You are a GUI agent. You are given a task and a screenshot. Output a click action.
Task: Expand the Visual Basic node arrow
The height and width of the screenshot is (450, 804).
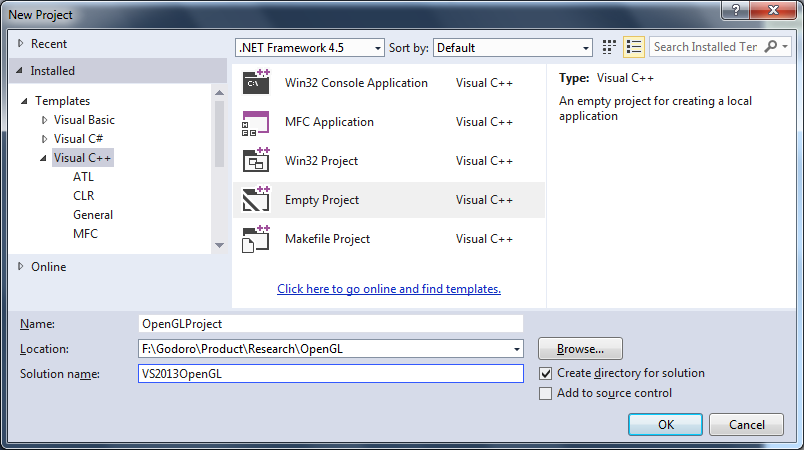pyautogui.click(x=45, y=120)
